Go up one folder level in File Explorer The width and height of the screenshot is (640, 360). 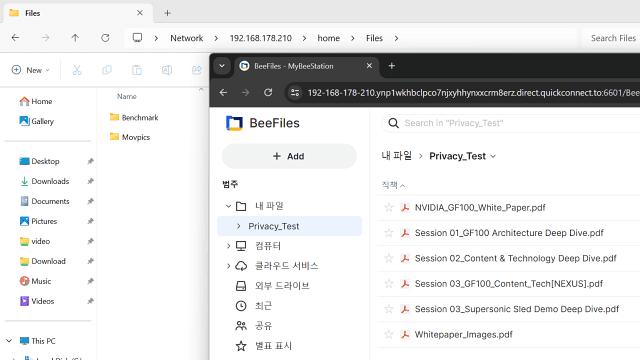click(75, 38)
